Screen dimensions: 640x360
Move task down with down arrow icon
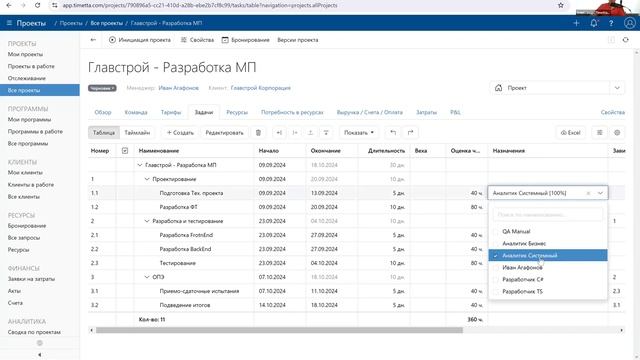[326, 133]
